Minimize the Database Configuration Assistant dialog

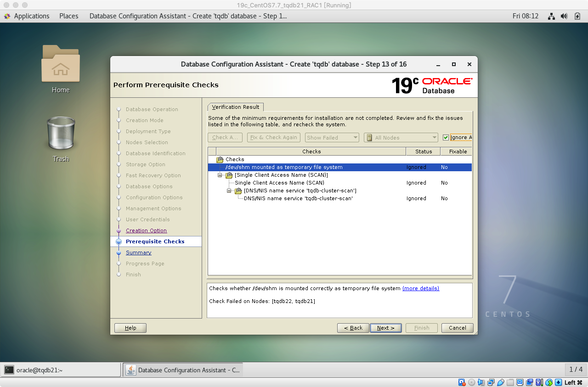coord(438,65)
